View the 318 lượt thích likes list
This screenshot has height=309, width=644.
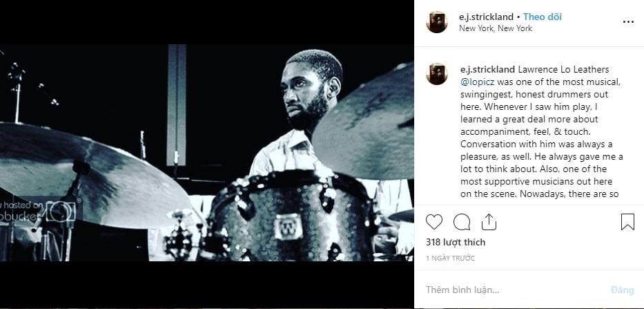click(456, 243)
